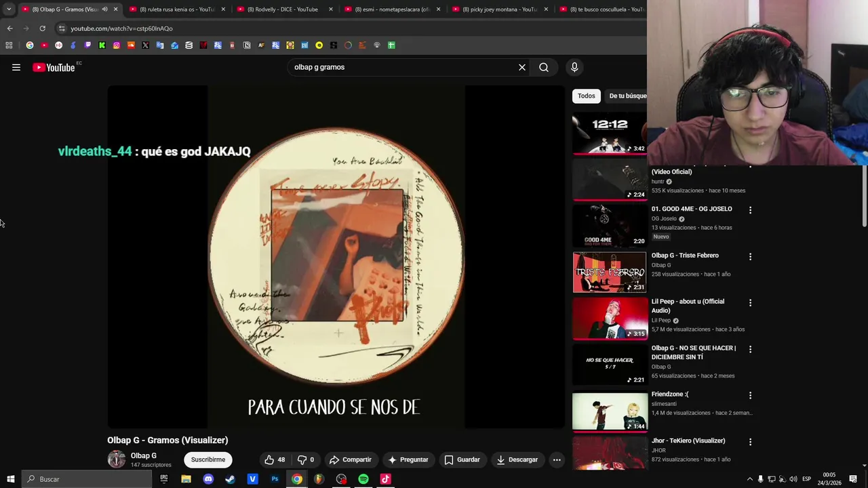Reload the page in Chrome

[x=42, y=28]
